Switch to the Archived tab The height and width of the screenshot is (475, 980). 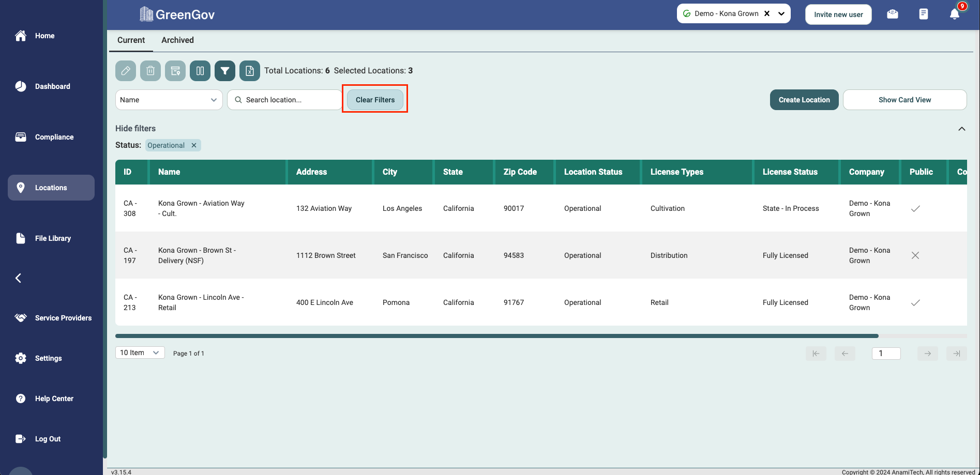point(177,40)
